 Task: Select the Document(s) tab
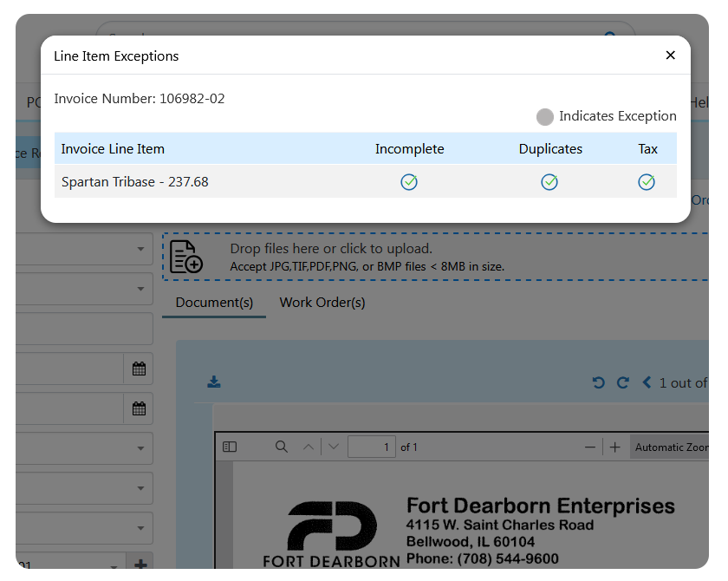tap(213, 302)
